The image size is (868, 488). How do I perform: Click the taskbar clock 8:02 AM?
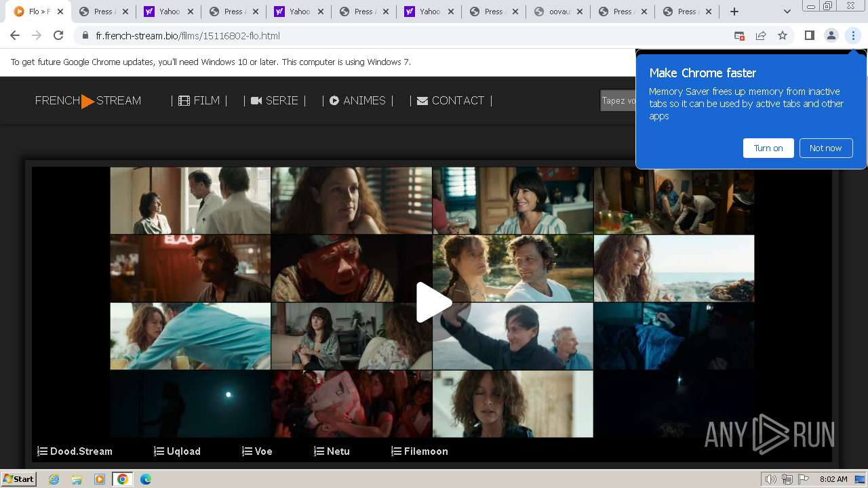pos(833,479)
